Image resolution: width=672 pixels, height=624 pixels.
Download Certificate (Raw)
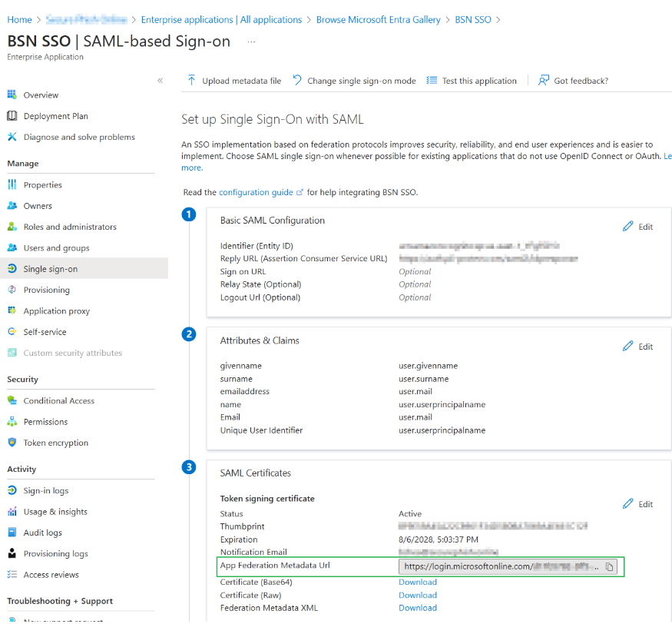click(418, 595)
